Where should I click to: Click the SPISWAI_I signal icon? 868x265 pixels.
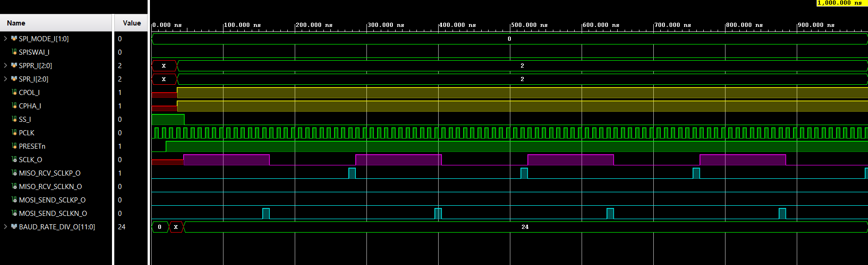click(x=14, y=52)
